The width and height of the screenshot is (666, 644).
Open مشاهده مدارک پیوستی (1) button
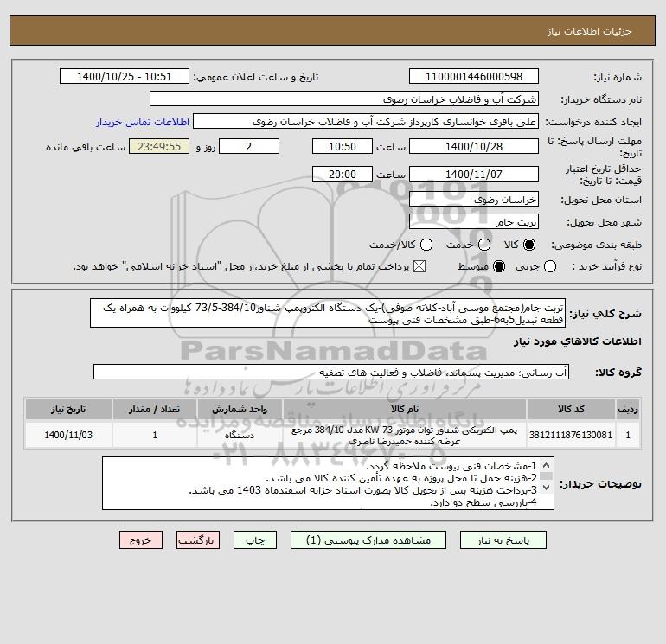tap(368, 540)
